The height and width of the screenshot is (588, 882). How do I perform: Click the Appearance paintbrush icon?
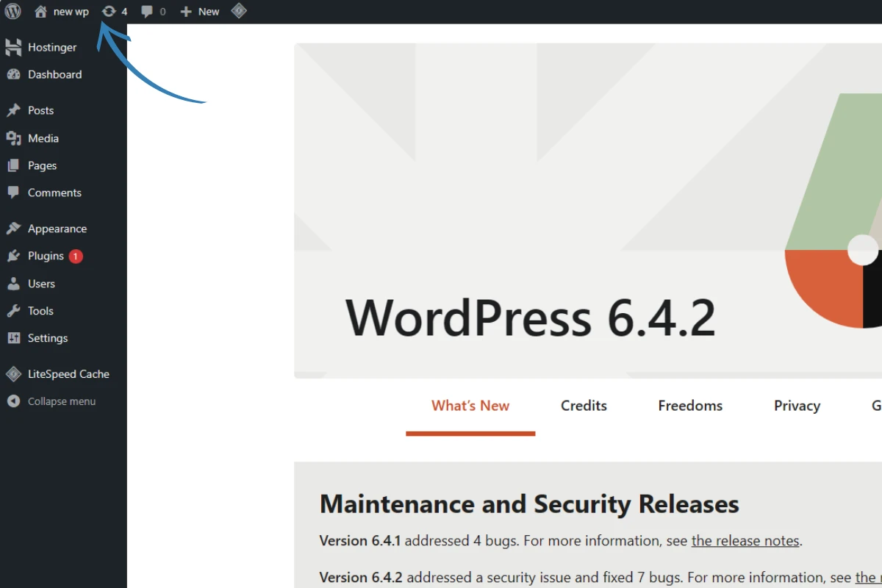(13, 229)
